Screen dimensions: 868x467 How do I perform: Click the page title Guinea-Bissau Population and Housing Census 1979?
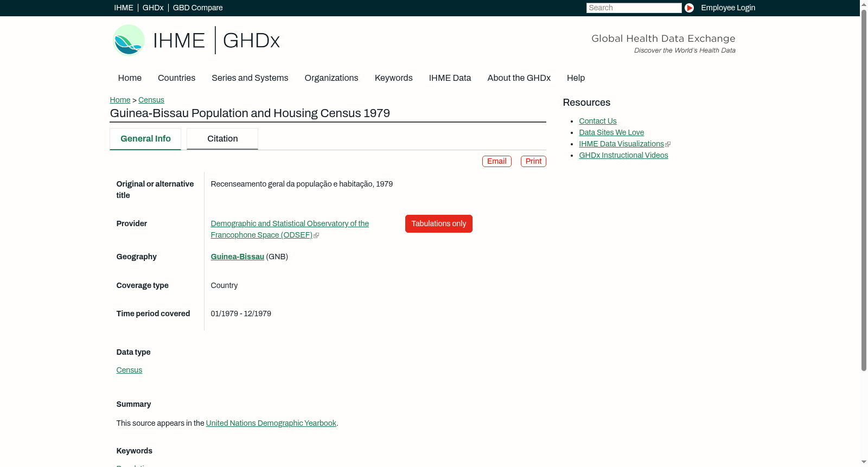click(250, 113)
